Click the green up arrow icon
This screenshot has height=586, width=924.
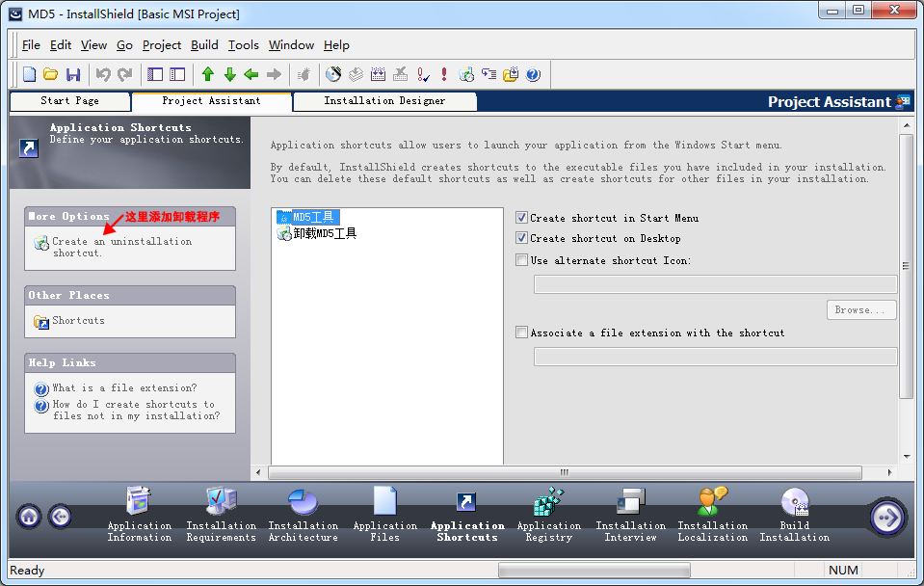coord(207,74)
